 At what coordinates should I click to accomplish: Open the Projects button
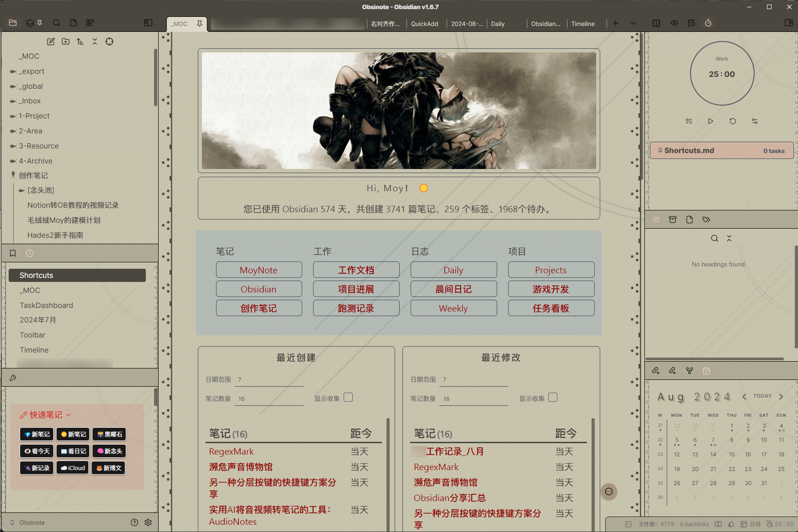[x=551, y=270]
